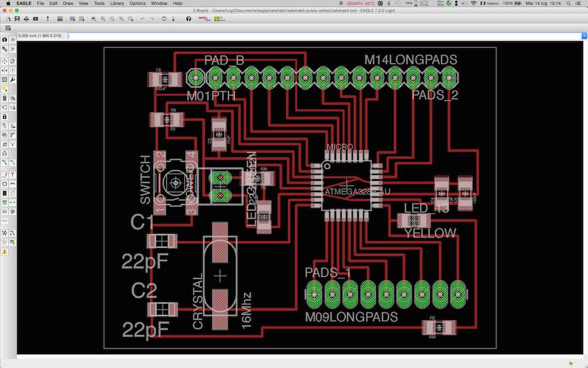Image resolution: width=588 pixels, height=368 pixels.
Task: Select the Ripup tool
Action: click(x=12, y=163)
